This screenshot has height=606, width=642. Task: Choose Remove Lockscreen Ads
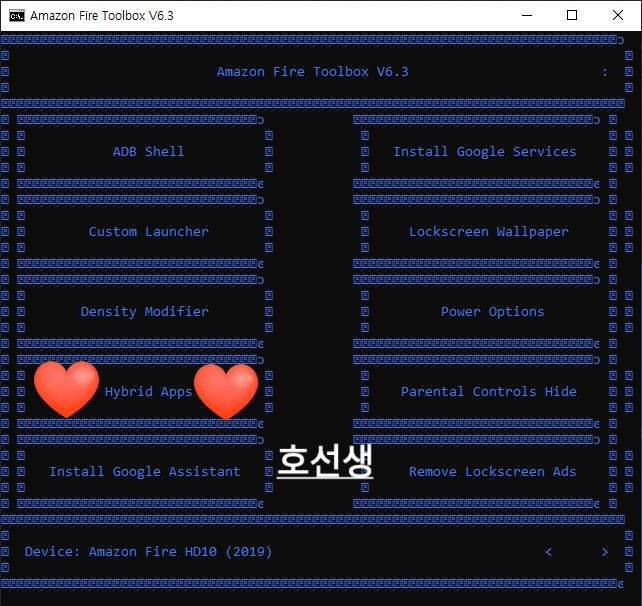pyautogui.click(x=492, y=471)
